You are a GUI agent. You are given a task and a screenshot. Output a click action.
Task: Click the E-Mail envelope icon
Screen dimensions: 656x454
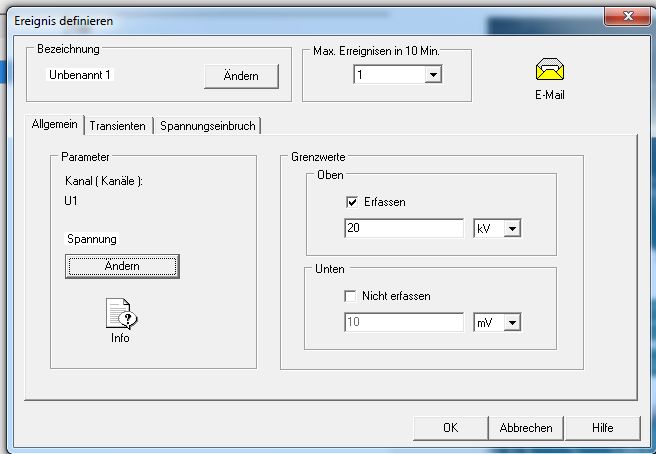(x=549, y=70)
